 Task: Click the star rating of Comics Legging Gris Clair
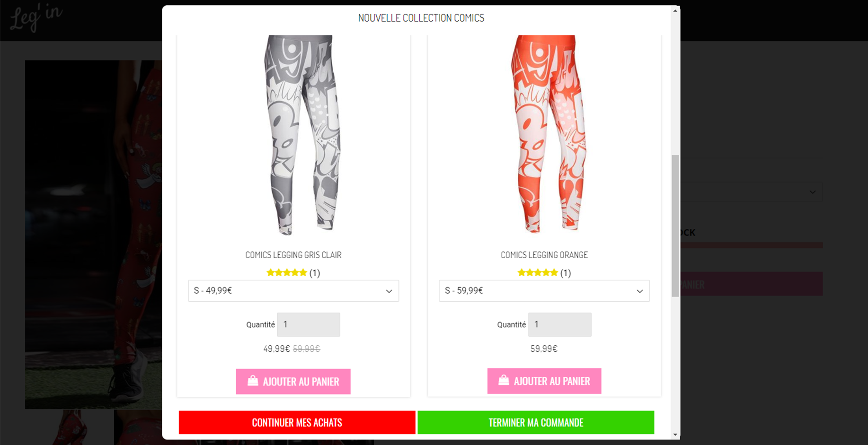click(287, 273)
